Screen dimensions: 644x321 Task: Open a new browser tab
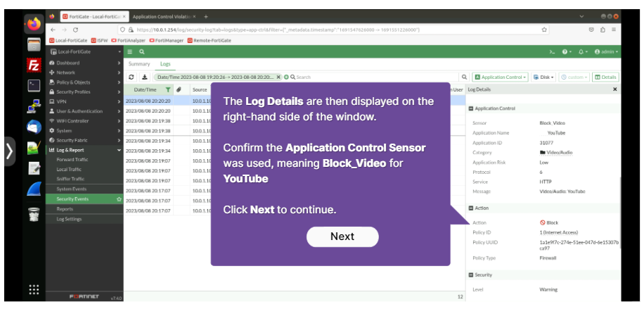pos(206,16)
